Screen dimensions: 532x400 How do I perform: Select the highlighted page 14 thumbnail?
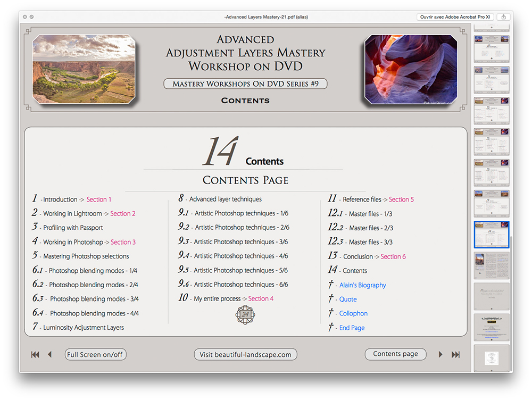pyautogui.click(x=492, y=235)
